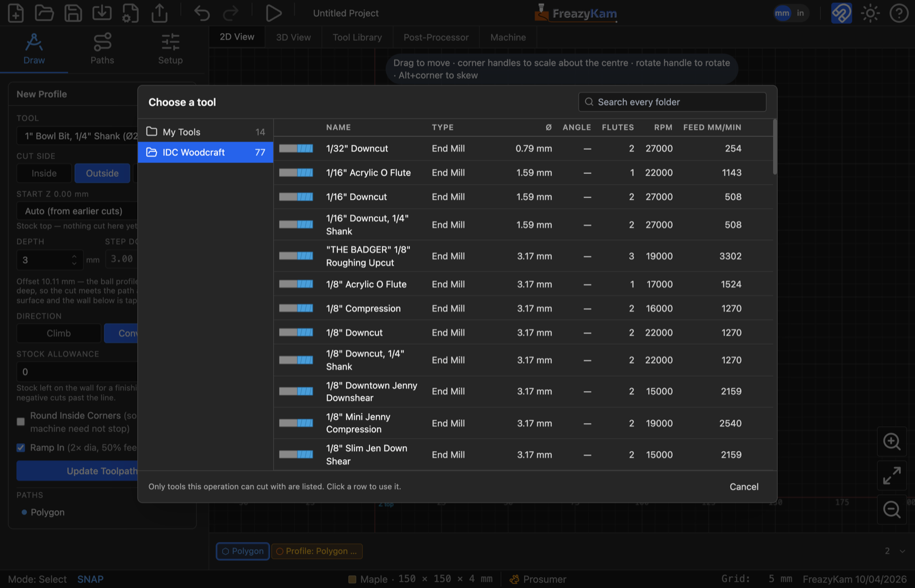This screenshot has height=588, width=915.
Task: Redo the last undone action
Action: (x=230, y=13)
